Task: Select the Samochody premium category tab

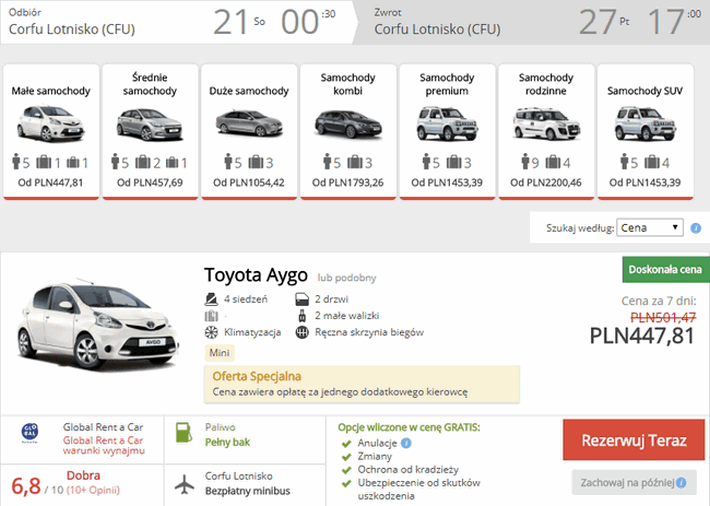Action: [x=447, y=131]
